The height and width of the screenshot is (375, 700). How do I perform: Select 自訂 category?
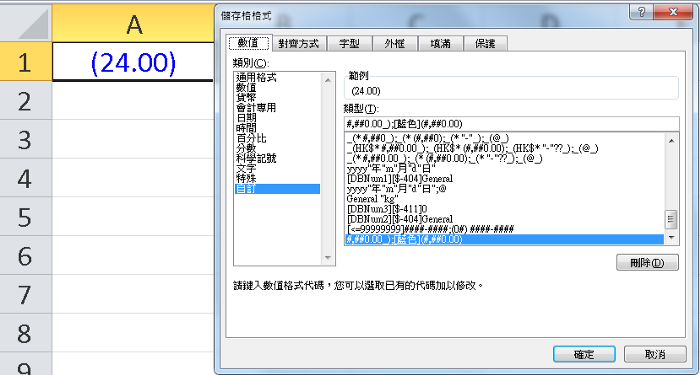pyautogui.click(x=277, y=189)
